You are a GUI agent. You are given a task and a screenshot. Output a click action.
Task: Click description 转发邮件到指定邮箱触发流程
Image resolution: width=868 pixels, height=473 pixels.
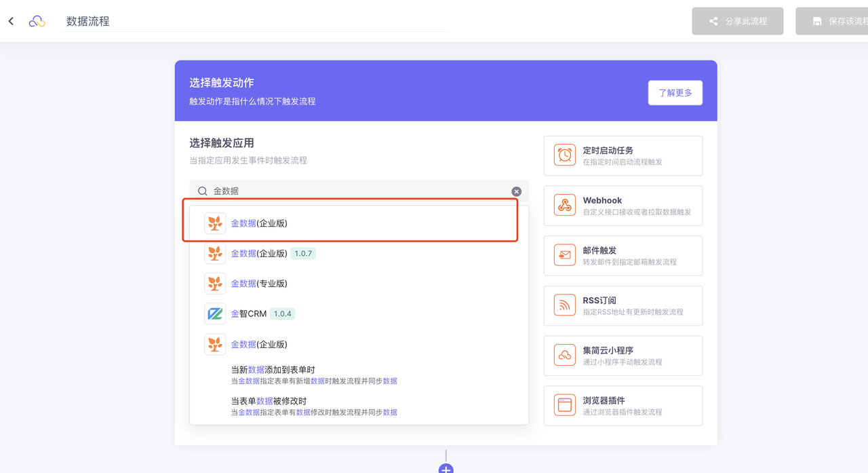(630, 262)
